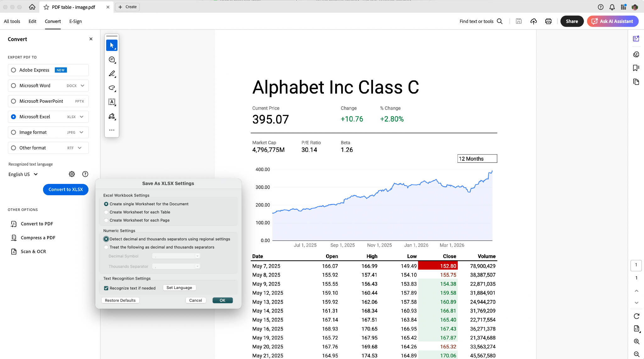Pick the text box selection tool

pos(112,102)
